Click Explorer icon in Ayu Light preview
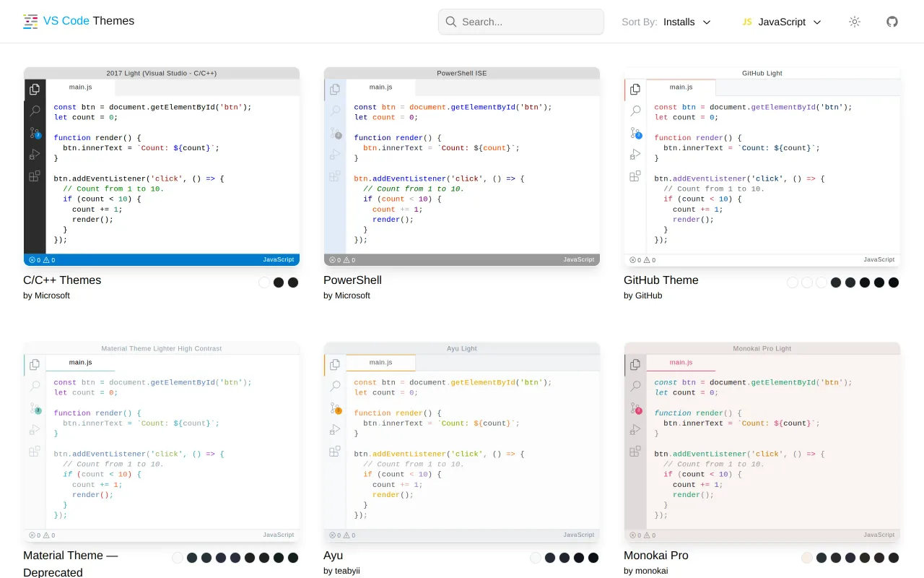 tap(335, 365)
